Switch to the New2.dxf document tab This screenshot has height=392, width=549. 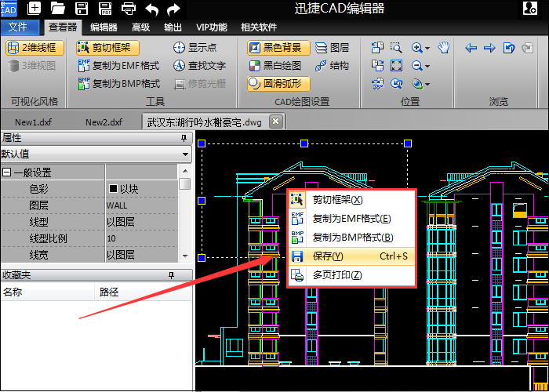[x=104, y=122]
